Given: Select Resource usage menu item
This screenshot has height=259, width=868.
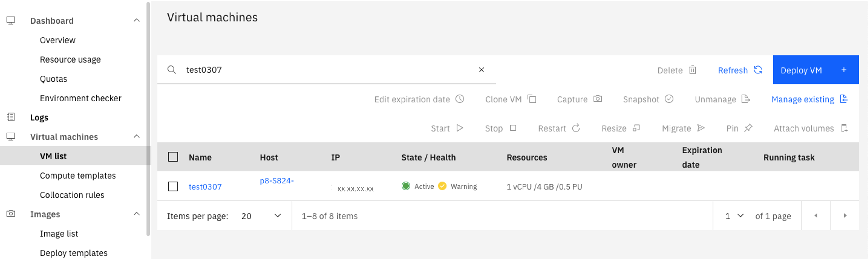Looking at the screenshot, I should click(x=70, y=60).
